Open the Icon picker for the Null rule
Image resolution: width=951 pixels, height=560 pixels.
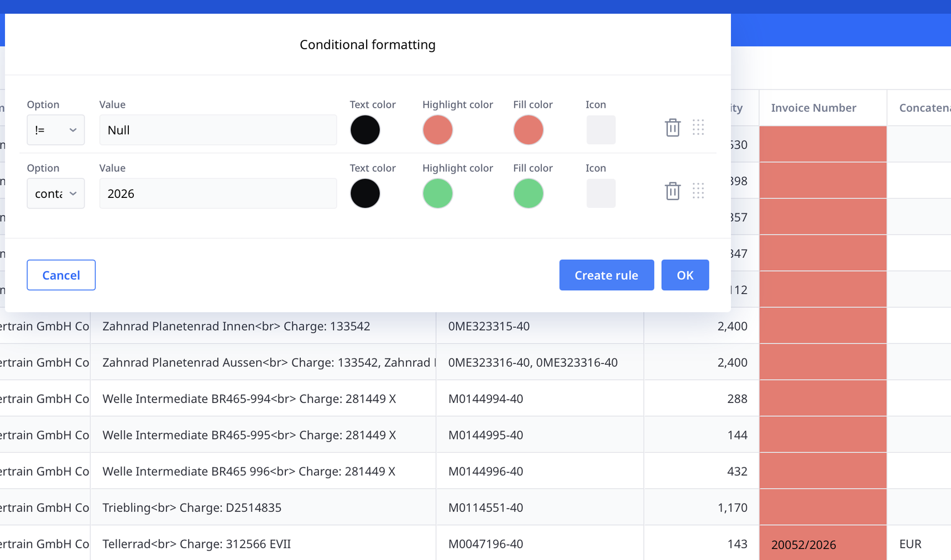click(x=600, y=130)
